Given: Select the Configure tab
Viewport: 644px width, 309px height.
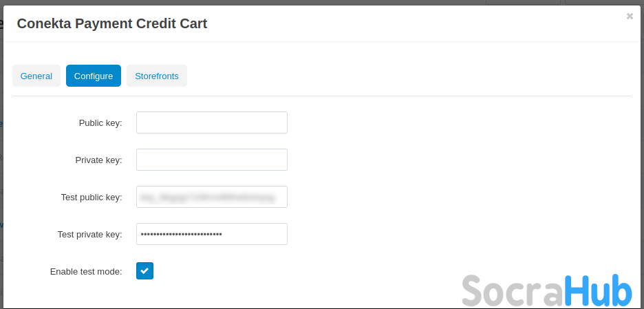Looking at the screenshot, I should pos(94,76).
